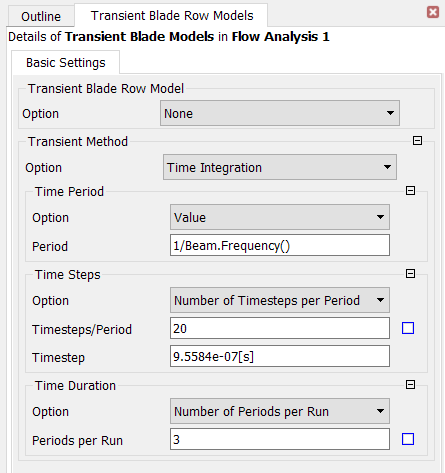The height and width of the screenshot is (473, 445).
Task: Click the Period input field
Action: tap(280, 245)
